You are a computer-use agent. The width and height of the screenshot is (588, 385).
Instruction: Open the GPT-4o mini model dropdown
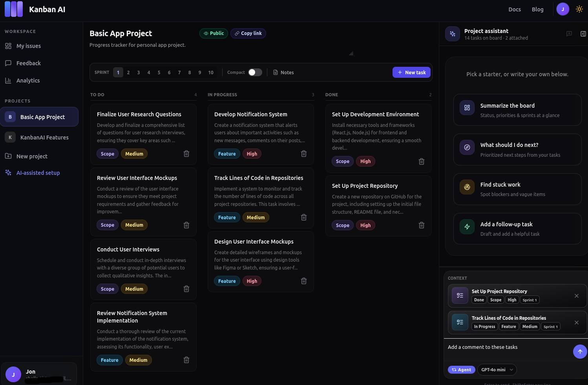pyautogui.click(x=497, y=370)
